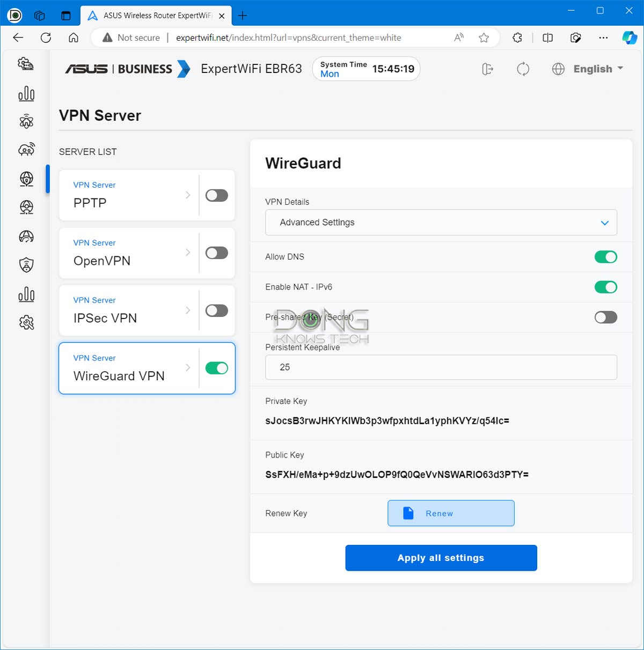Open the VPN Details Advanced Settings dropdown
The image size is (644, 650).
pyautogui.click(x=441, y=223)
